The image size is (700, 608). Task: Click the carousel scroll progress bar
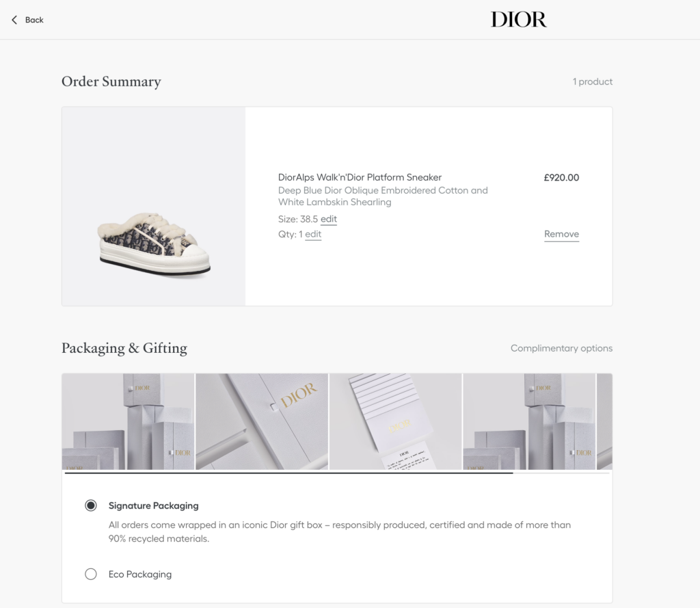coord(337,473)
